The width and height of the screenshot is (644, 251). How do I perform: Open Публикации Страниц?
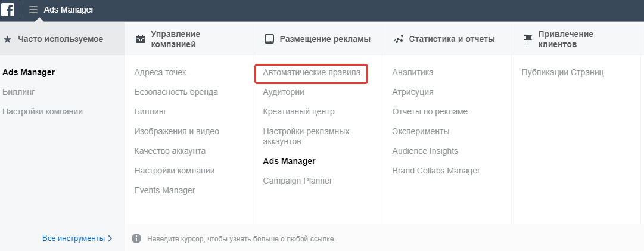562,73
